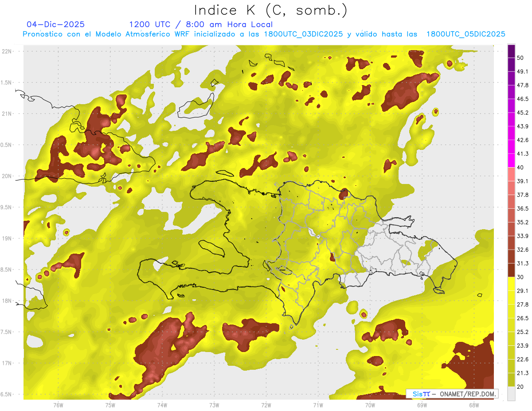Click longitude label '70W'
532x411 pixels.
[370, 405]
